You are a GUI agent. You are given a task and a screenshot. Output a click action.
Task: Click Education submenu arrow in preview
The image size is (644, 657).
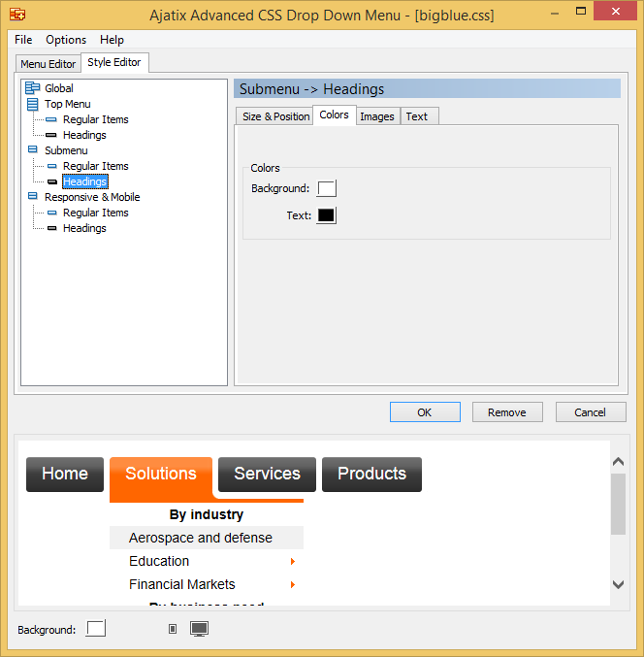point(293,562)
